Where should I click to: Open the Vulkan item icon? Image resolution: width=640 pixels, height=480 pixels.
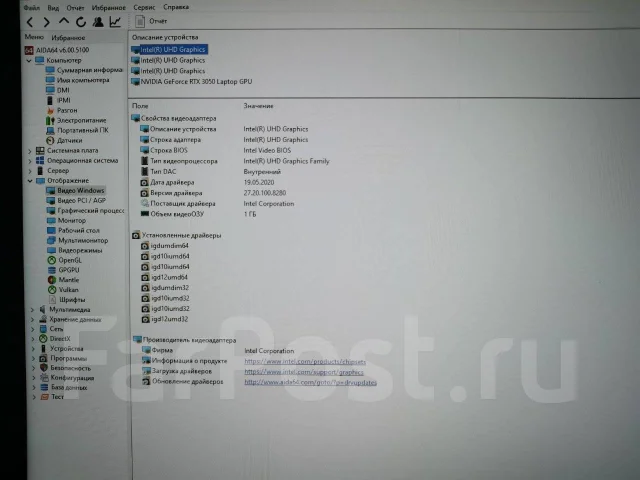point(52,290)
